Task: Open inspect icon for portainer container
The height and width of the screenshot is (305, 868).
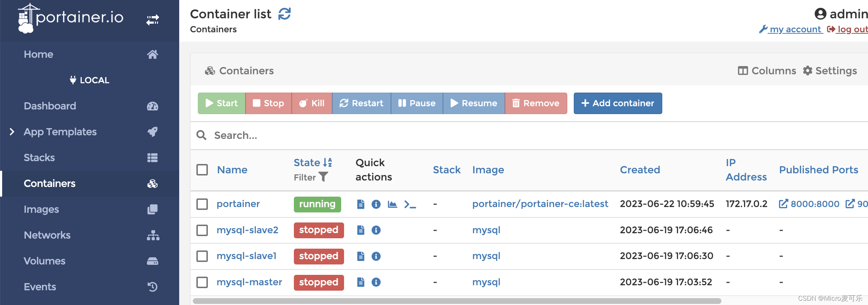Action: (376, 204)
